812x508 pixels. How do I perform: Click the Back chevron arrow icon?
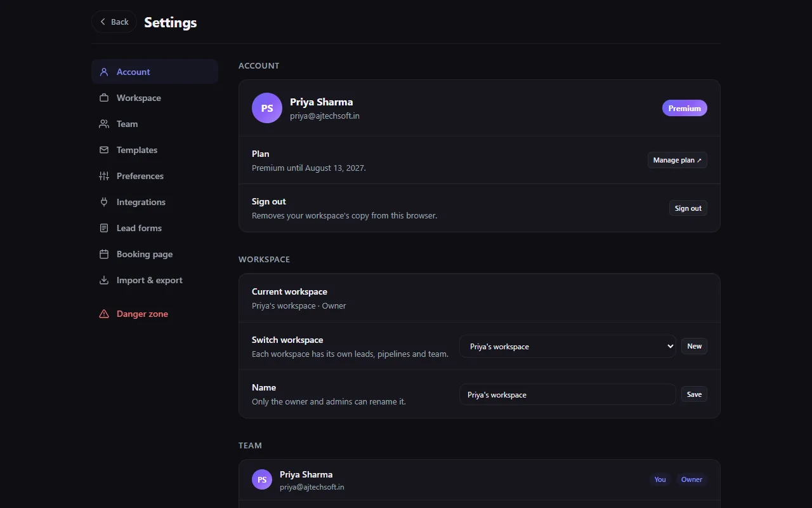pos(103,22)
